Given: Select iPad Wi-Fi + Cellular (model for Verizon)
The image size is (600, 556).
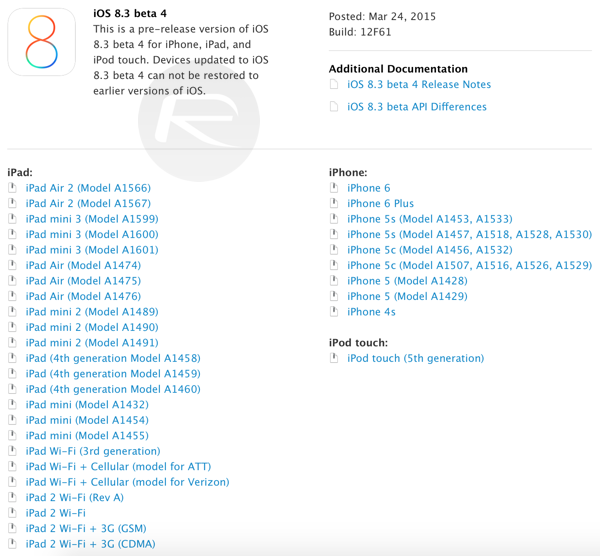Looking at the screenshot, I should point(127,482).
